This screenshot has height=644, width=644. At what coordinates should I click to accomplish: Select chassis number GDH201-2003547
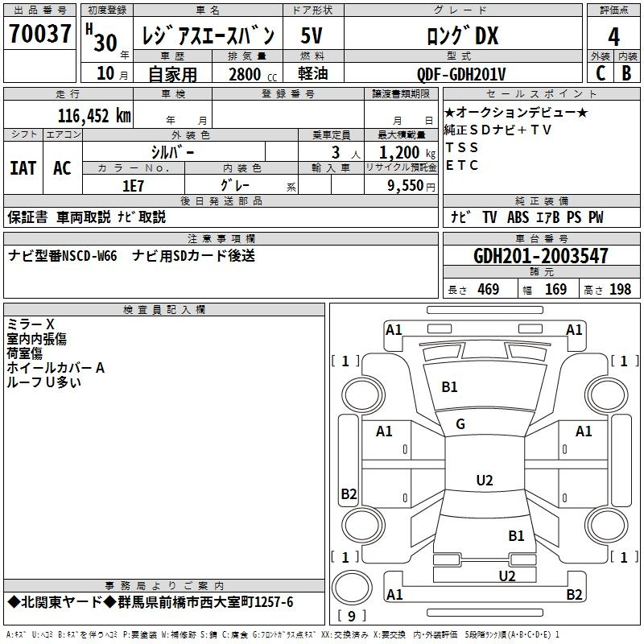click(x=541, y=257)
